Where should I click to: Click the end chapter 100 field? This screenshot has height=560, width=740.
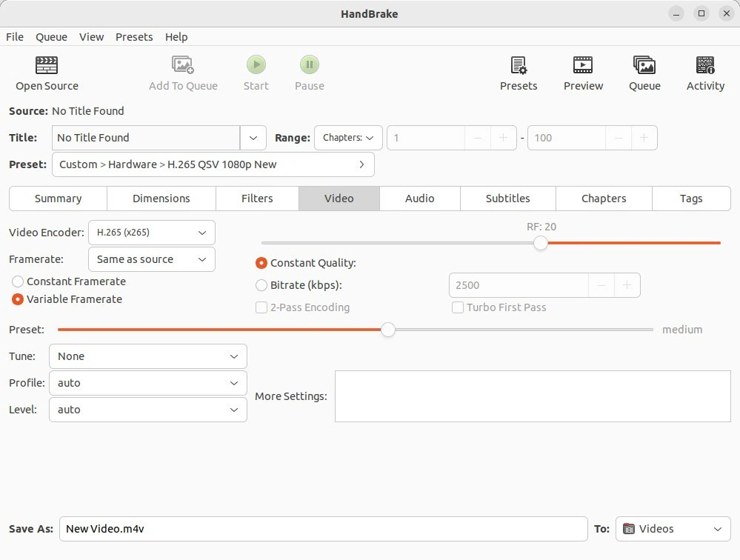(567, 138)
